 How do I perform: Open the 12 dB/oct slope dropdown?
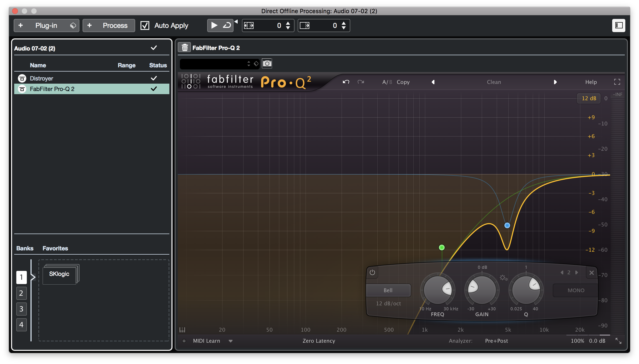pos(388,304)
